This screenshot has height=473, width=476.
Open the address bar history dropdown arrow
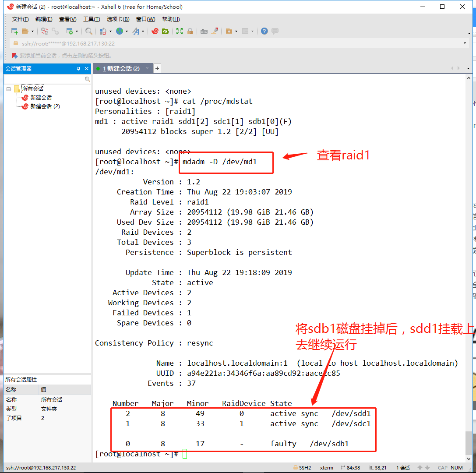pyautogui.click(x=465, y=43)
